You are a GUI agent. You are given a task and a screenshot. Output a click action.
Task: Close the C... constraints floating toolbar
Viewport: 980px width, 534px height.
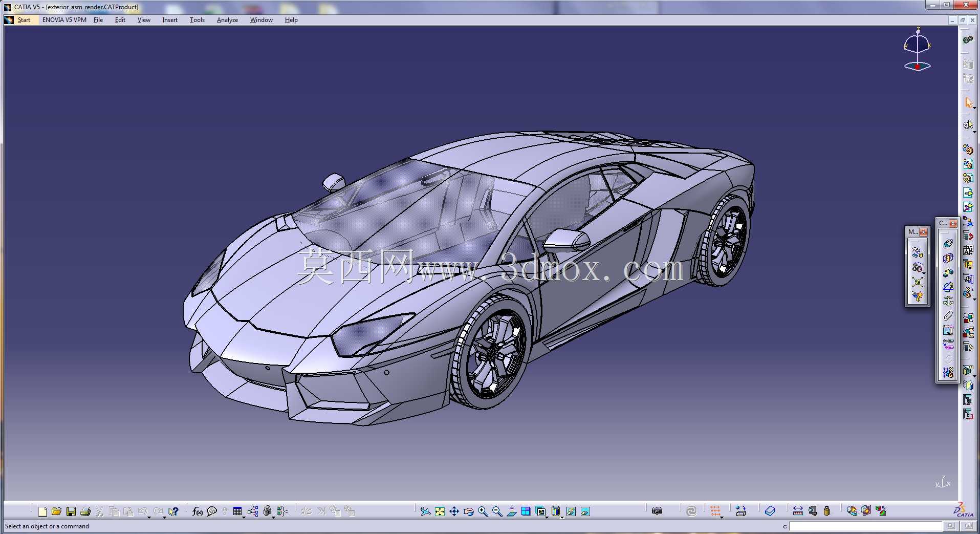pyautogui.click(x=953, y=223)
